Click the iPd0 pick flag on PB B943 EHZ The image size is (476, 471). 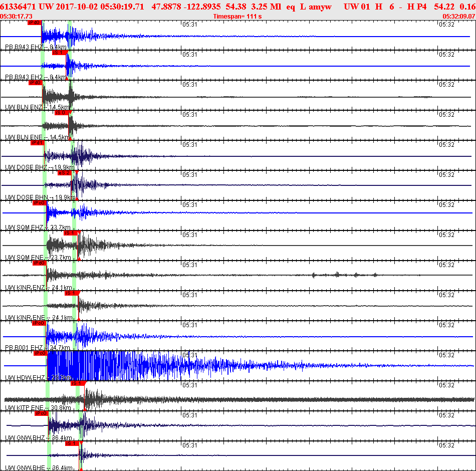[34, 23]
